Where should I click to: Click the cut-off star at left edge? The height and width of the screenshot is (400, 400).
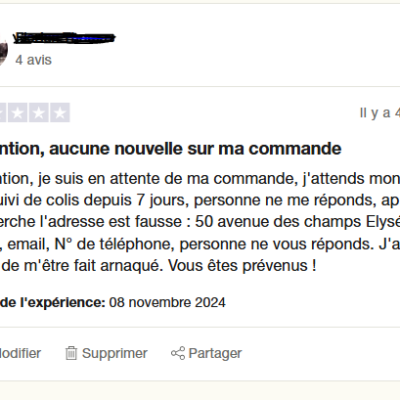(3, 113)
